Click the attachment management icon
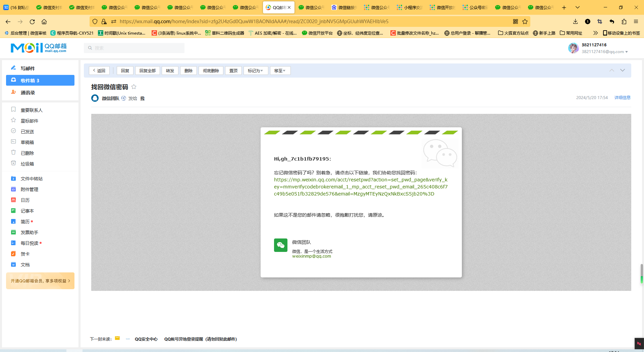 tap(13, 189)
